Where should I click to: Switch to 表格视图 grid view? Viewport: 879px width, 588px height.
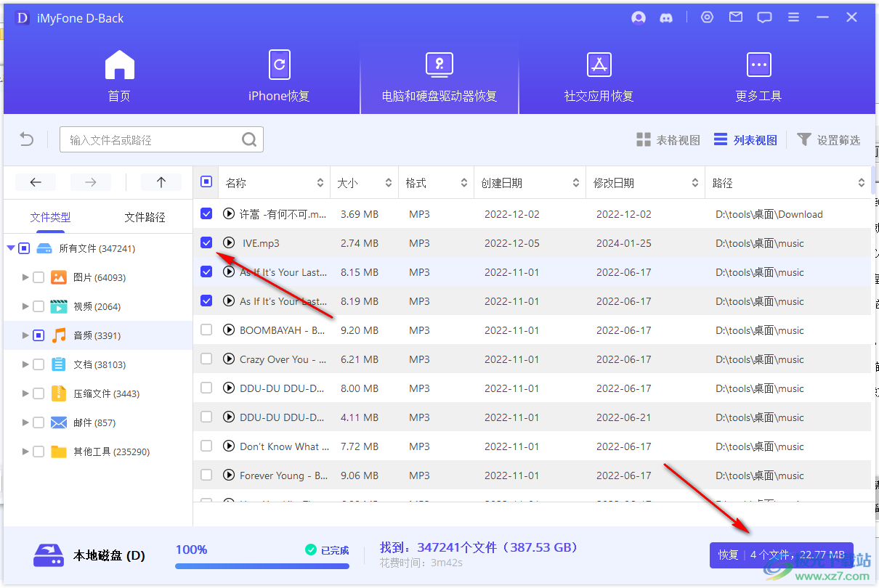pyautogui.click(x=668, y=140)
